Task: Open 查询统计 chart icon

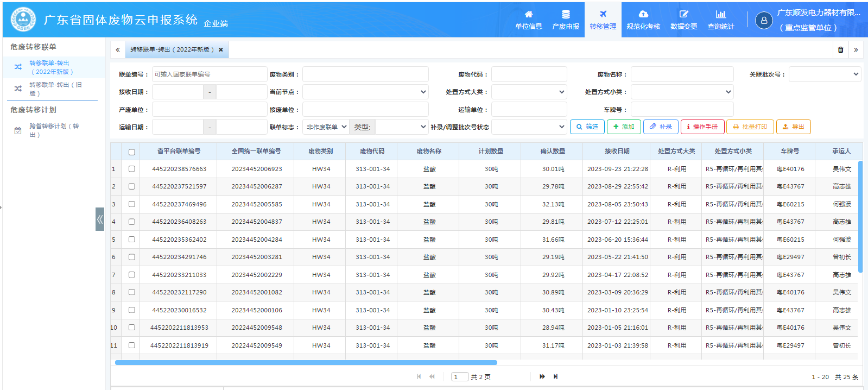Action: [x=720, y=15]
